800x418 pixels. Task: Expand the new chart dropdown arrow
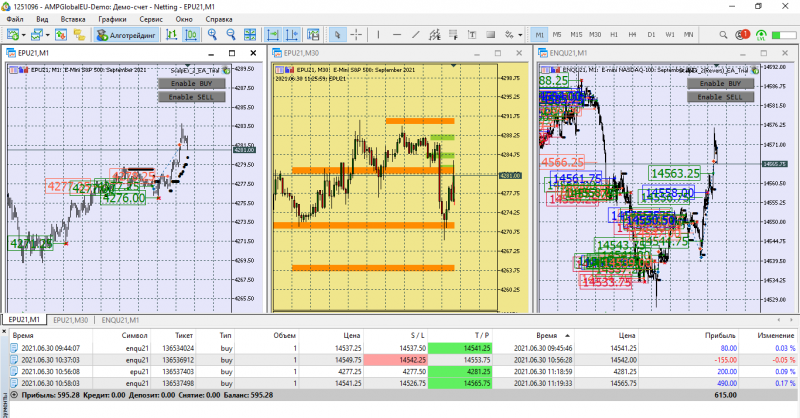tap(23, 35)
